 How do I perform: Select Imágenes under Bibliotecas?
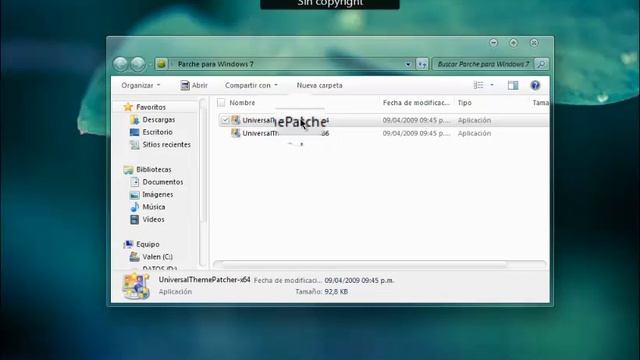coord(158,195)
